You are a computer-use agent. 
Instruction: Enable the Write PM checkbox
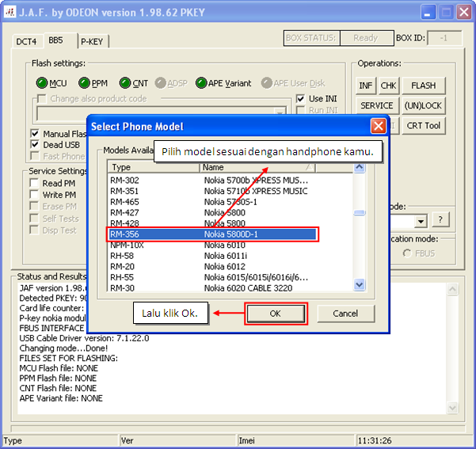pos(34,195)
